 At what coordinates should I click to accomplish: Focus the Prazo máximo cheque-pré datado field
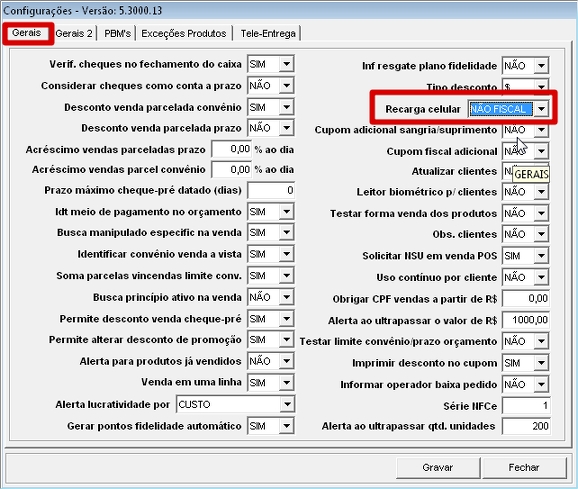coord(271,191)
